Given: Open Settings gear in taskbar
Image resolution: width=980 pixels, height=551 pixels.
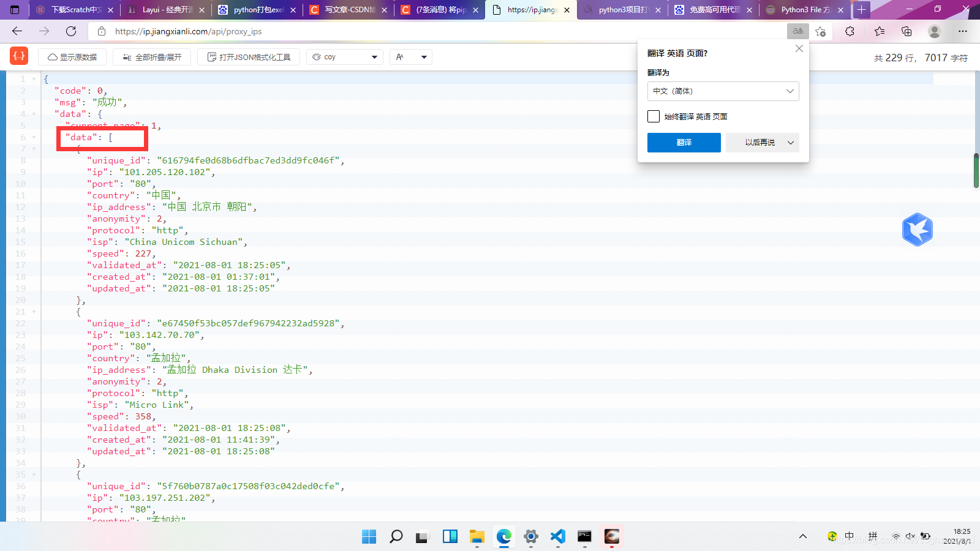Looking at the screenshot, I should [x=531, y=537].
